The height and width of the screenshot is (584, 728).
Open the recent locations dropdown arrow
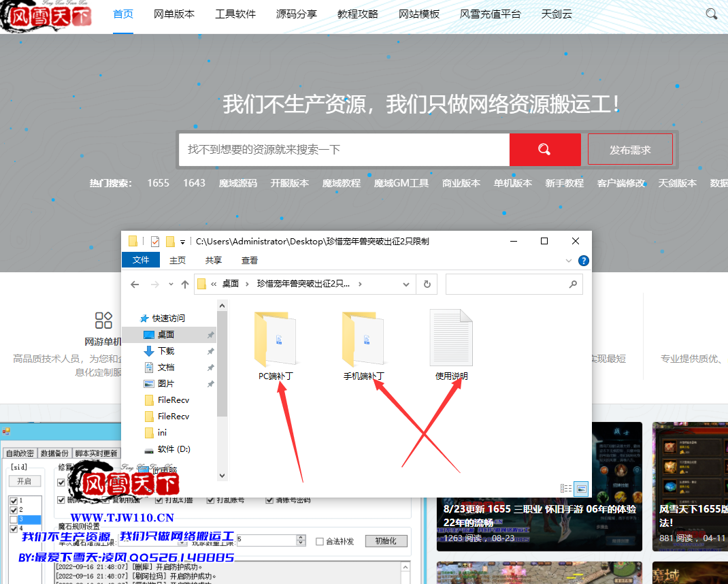pos(171,284)
